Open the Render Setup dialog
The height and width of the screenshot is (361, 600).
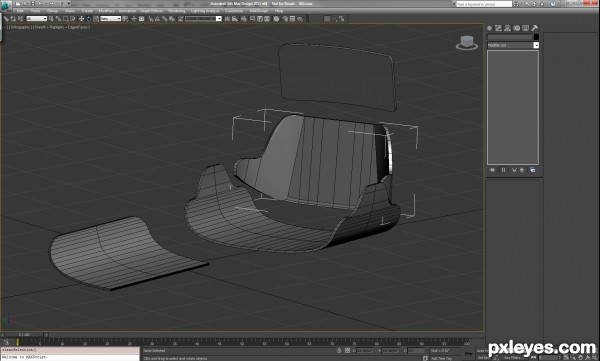tap(285, 18)
